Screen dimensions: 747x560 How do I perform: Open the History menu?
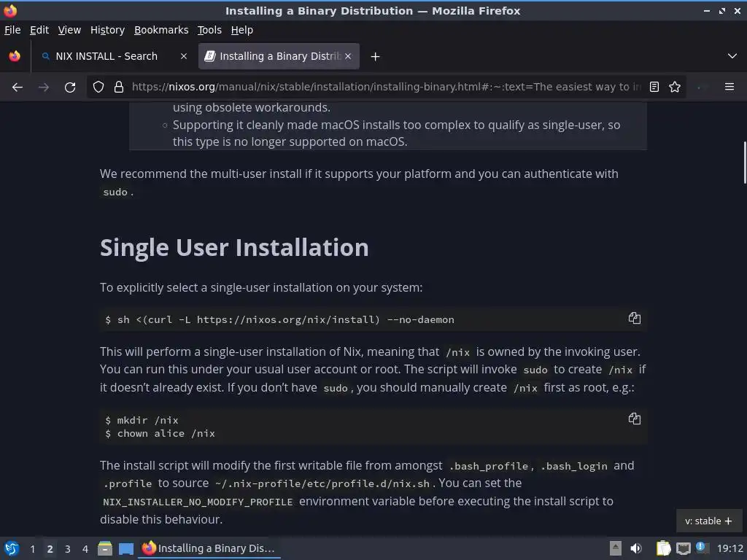point(108,30)
